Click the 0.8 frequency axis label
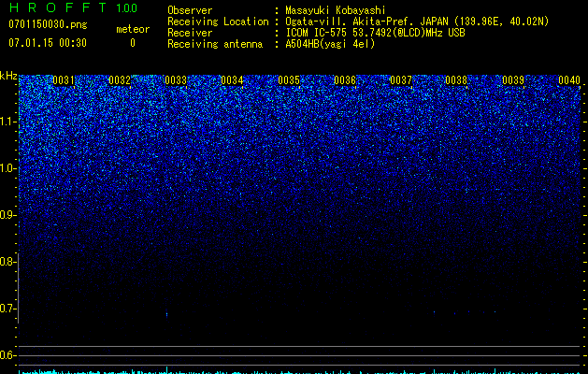This screenshot has width=588, height=374. tap(7, 262)
